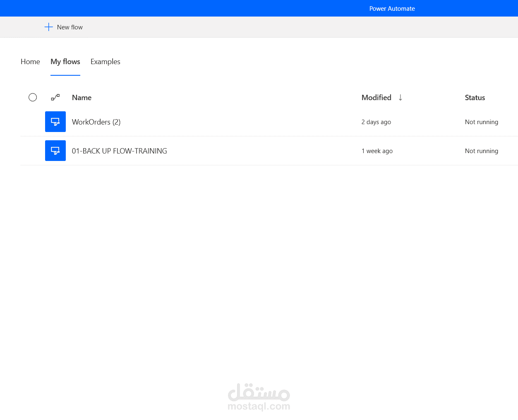Image resolution: width=518 pixels, height=420 pixels.
Task: Click Not running status of 01-BACK UP FLOW-TRAINING
Action: coord(482,151)
